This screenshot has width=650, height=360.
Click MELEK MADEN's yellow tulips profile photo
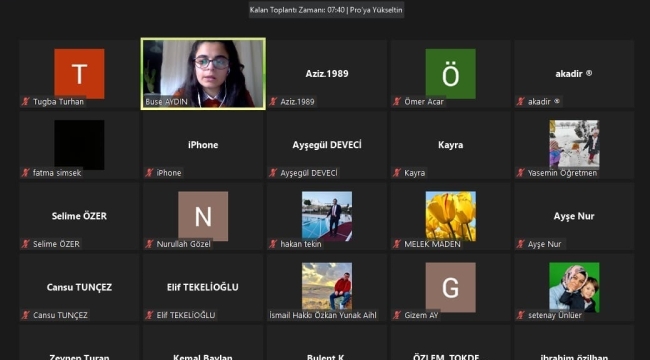(451, 216)
